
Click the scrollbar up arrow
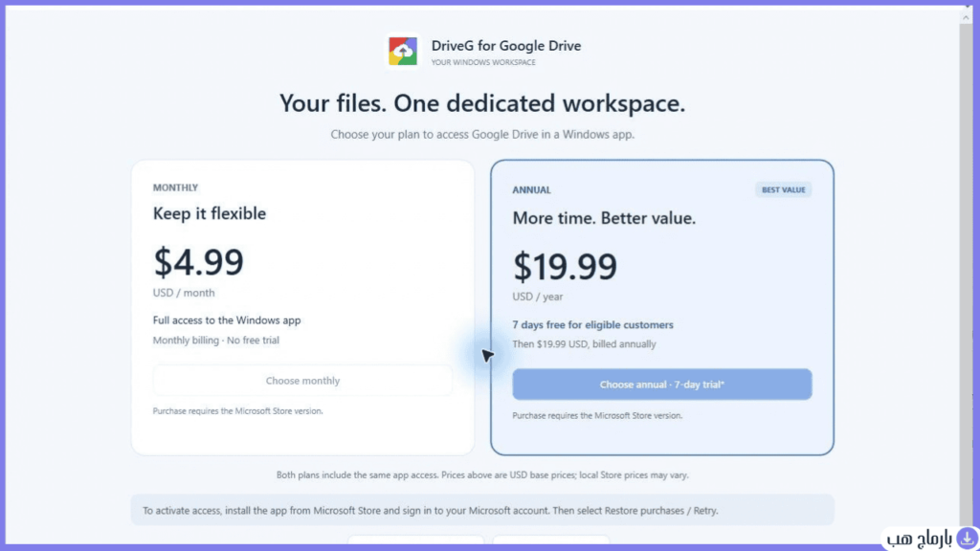pos(966,17)
